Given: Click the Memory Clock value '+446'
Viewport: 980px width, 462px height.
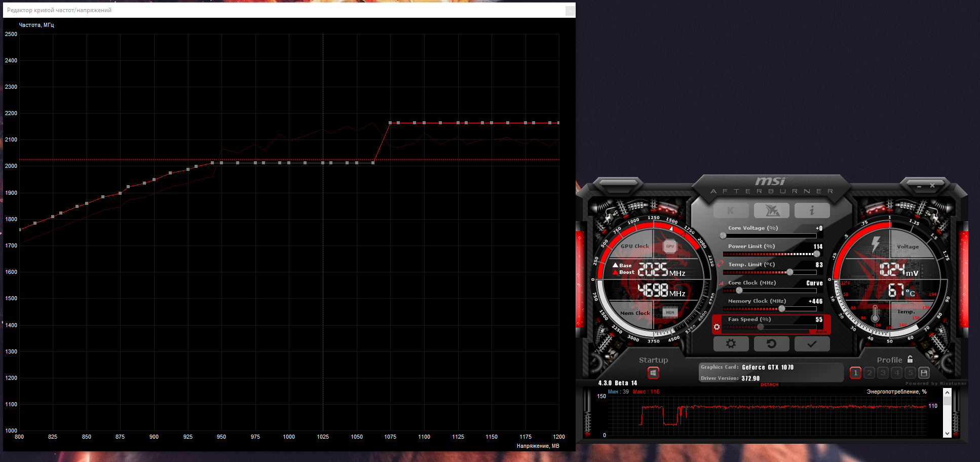Looking at the screenshot, I should [x=815, y=301].
